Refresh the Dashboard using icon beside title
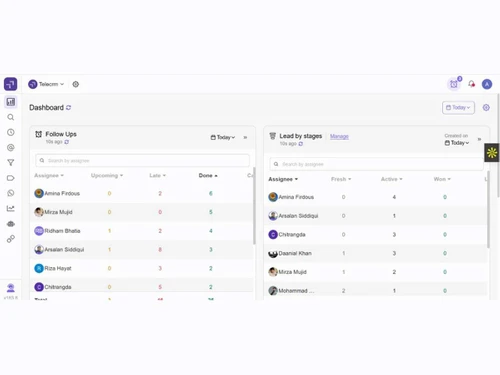The height and width of the screenshot is (375, 500). (x=68, y=108)
